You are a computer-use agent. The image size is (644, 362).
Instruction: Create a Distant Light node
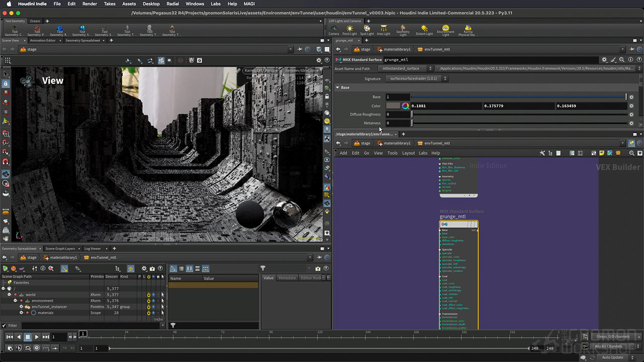[424, 29]
